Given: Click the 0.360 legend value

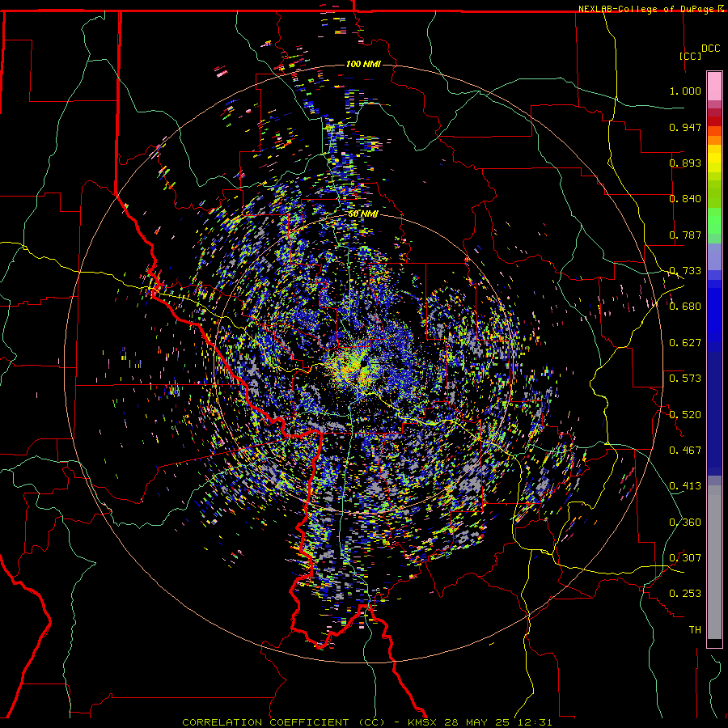Looking at the screenshot, I should pyautogui.click(x=685, y=523).
